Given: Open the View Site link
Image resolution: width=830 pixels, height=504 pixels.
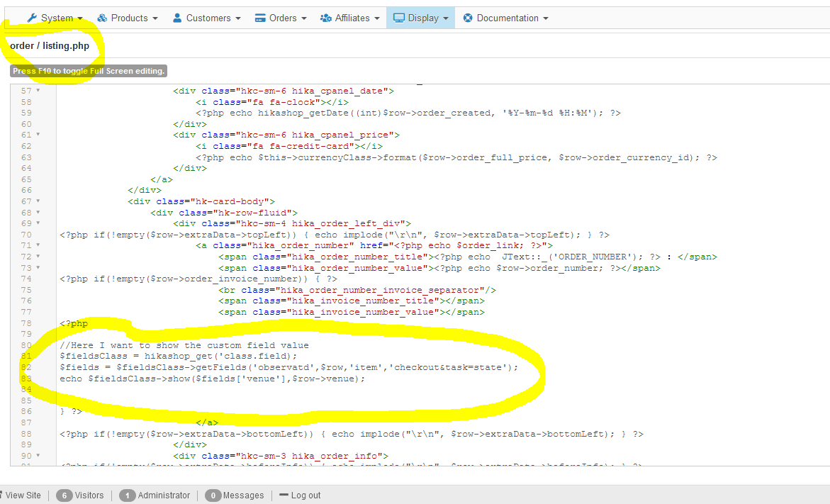Looking at the screenshot, I should (23, 495).
